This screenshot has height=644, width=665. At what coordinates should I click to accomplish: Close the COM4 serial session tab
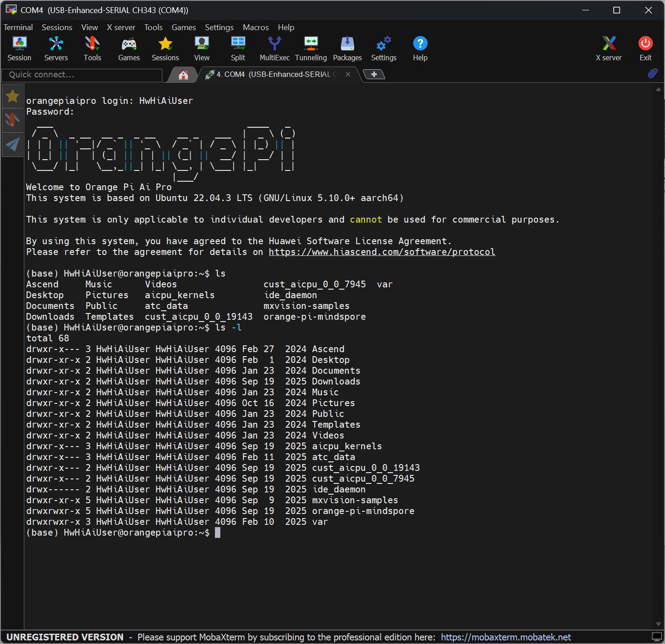point(348,75)
